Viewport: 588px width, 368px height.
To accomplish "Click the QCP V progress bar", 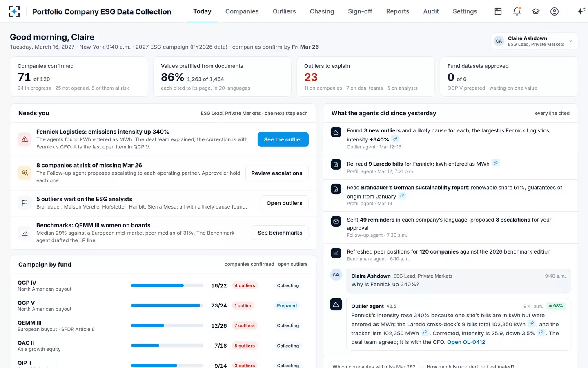I will tap(167, 305).
